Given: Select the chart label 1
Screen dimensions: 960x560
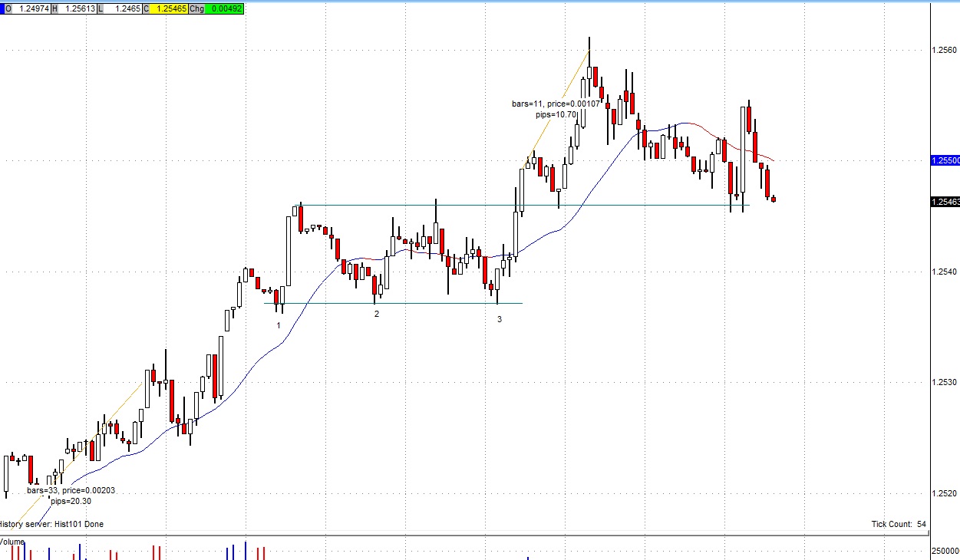Looking at the screenshot, I should (x=279, y=325).
